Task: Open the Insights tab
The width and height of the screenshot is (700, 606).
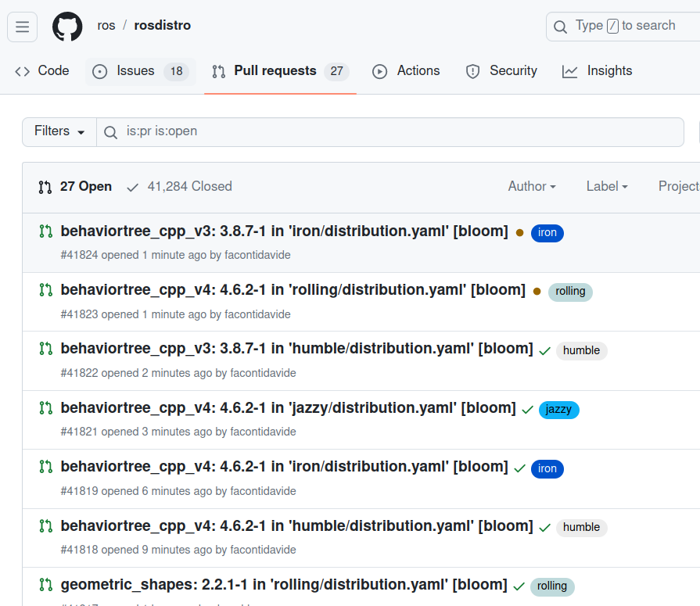Action: tap(597, 71)
